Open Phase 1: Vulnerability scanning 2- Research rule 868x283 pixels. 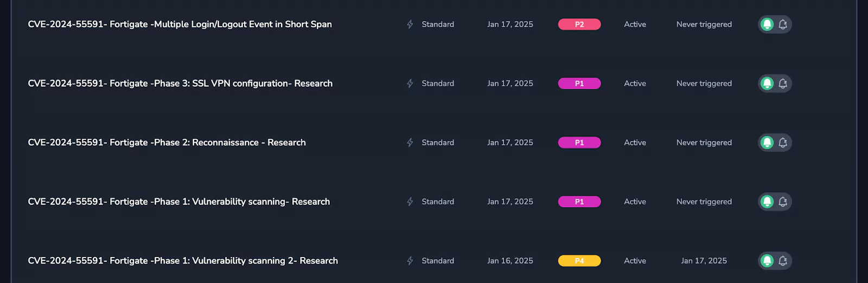click(183, 261)
